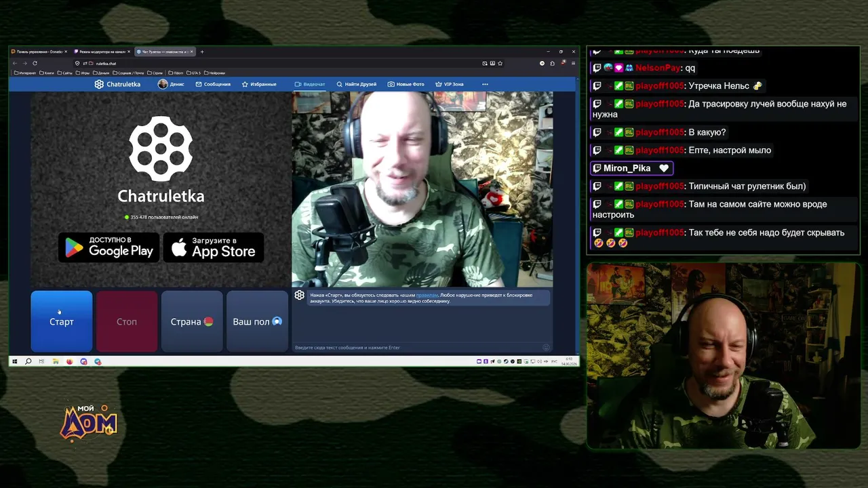The image size is (868, 488).
Task: Open the App Store download badge
Action: pyautogui.click(x=213, y=247)
